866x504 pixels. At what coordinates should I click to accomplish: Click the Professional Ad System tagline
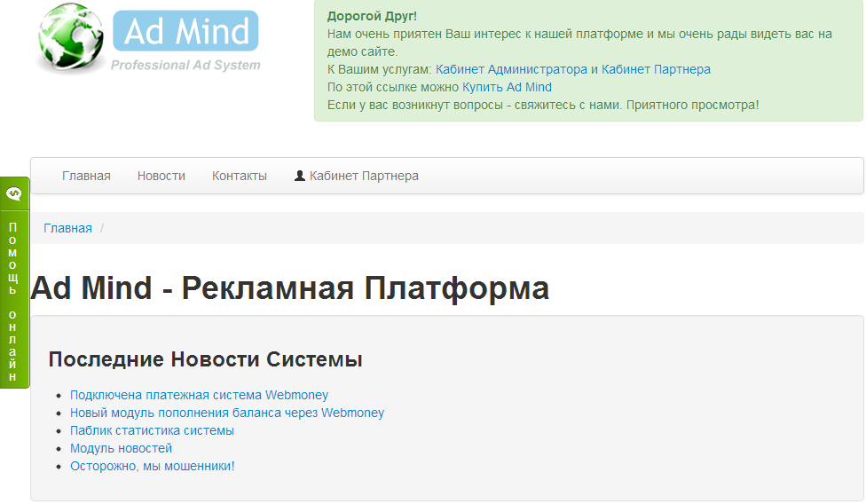pyautogui.click(x=185, y=65)
